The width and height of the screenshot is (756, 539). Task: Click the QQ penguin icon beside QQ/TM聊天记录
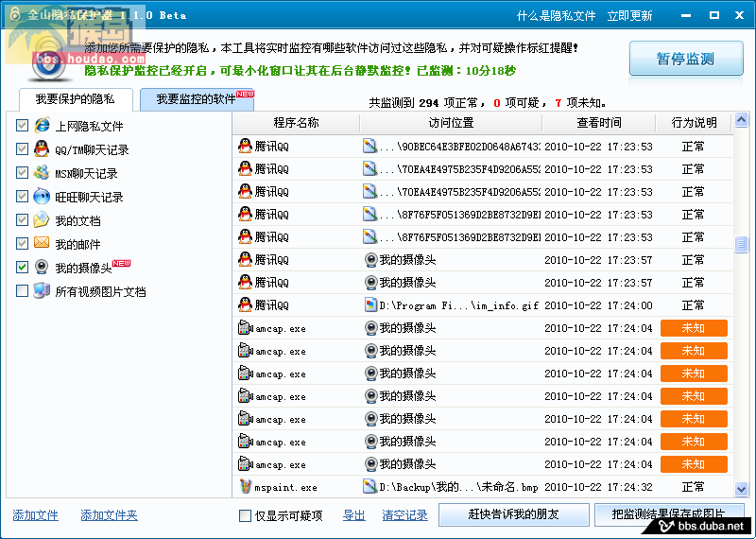coord(42,148)
